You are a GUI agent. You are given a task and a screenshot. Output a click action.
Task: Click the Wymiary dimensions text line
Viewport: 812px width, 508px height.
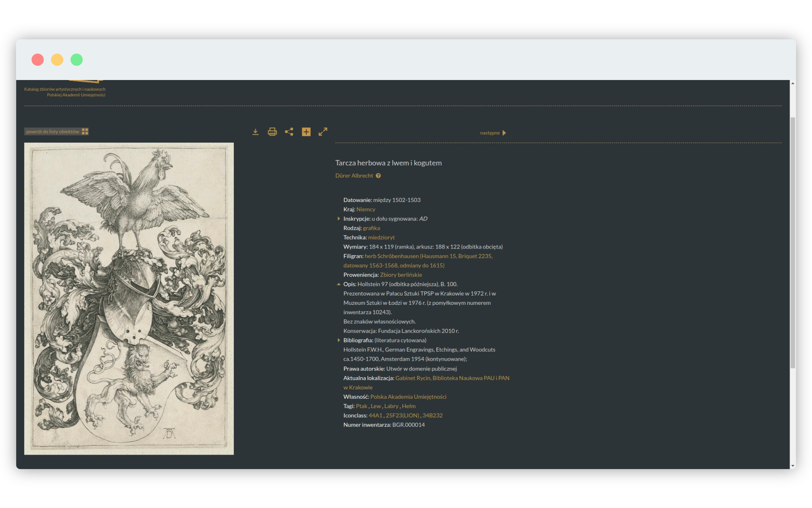pyautogui.click(x=423, y=247)
